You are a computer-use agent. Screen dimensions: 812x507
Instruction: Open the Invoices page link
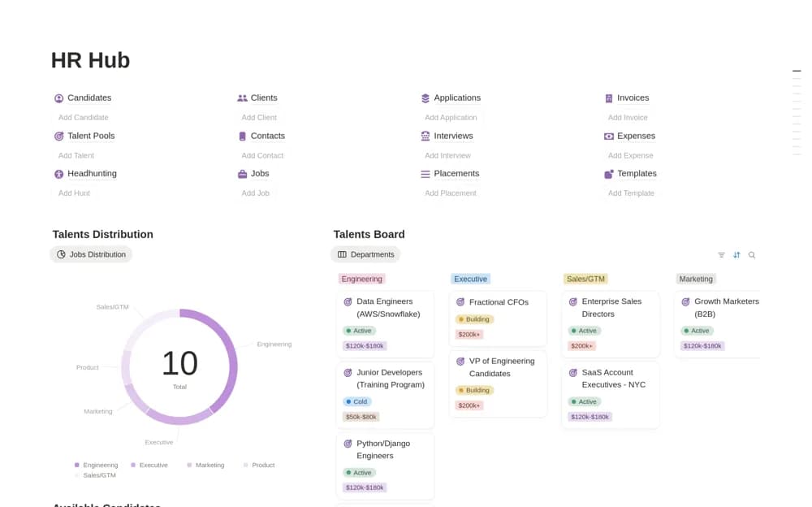tap(633, 98)
